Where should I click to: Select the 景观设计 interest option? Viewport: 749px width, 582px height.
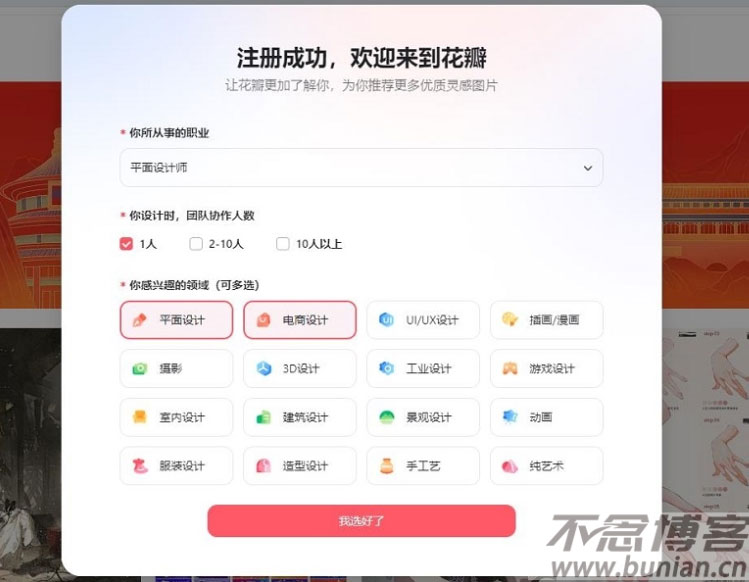423,417
